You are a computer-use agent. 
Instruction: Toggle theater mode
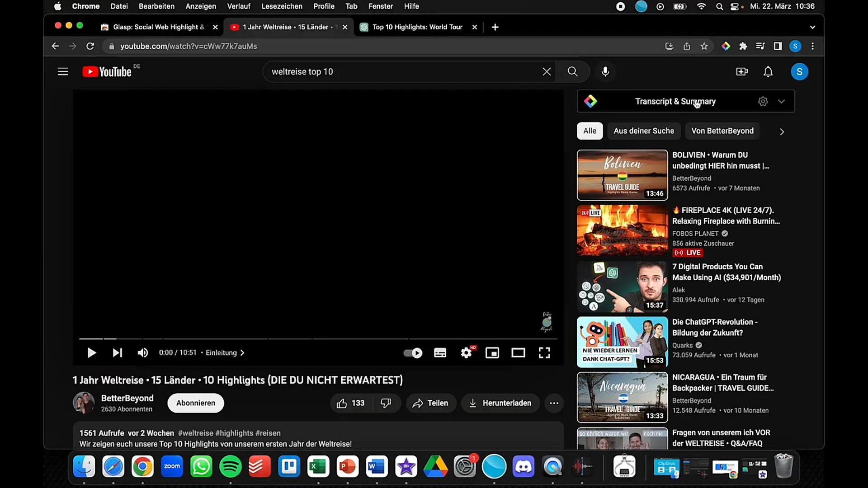(518, 353)
